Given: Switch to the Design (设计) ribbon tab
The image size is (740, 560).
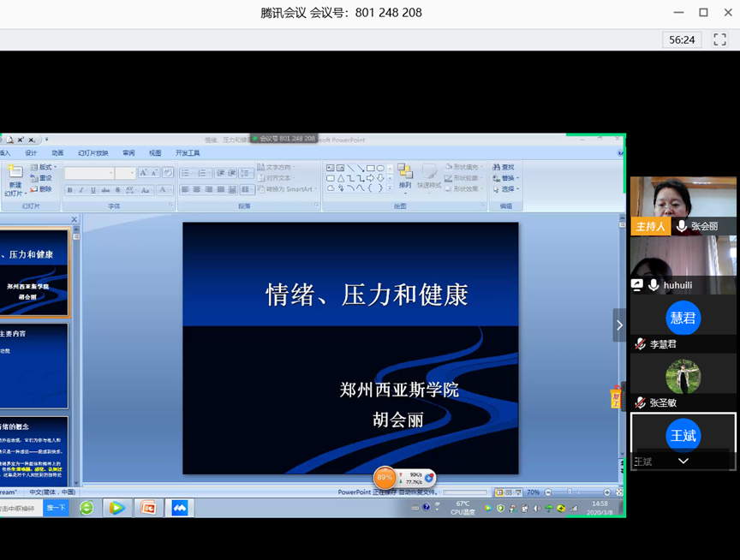Looking at the screenshot, I should (31, 152).
